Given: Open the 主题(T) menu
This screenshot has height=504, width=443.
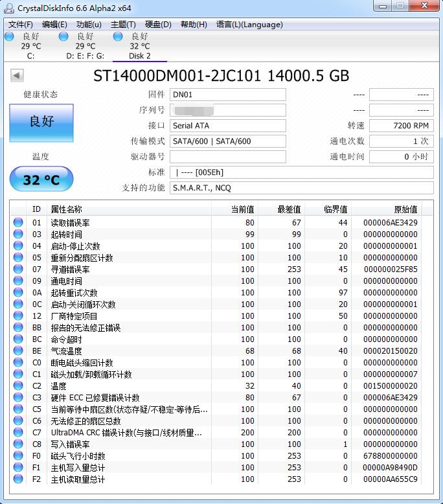Looking at the screenshot, I should tap(123, 25).
